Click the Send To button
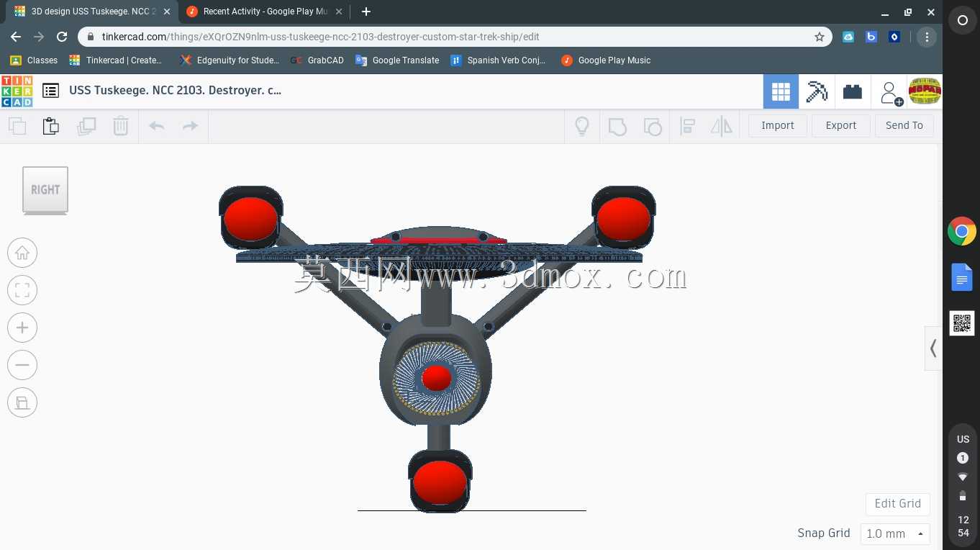Viewport: 980px width, 550px height. pyautogui.click(x=904, y=125)
